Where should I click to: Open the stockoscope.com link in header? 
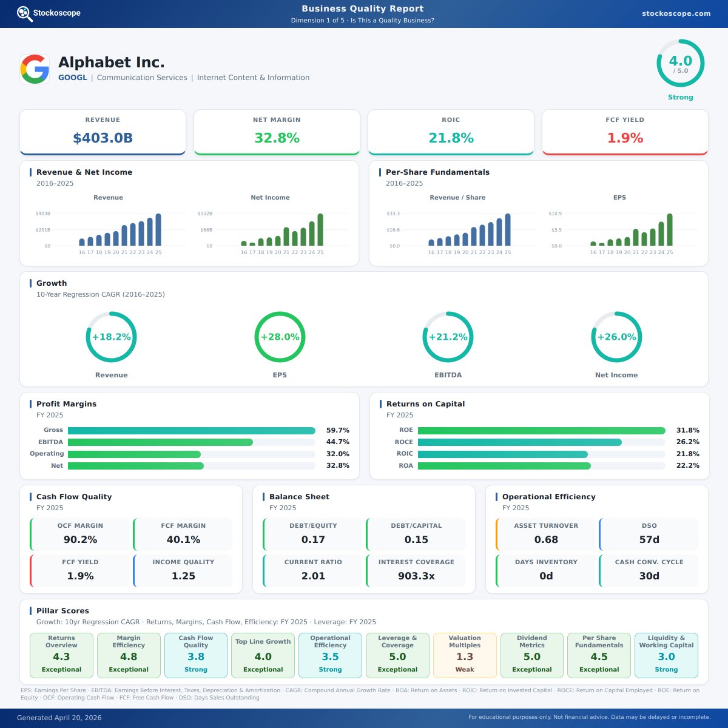pos(676,13)
